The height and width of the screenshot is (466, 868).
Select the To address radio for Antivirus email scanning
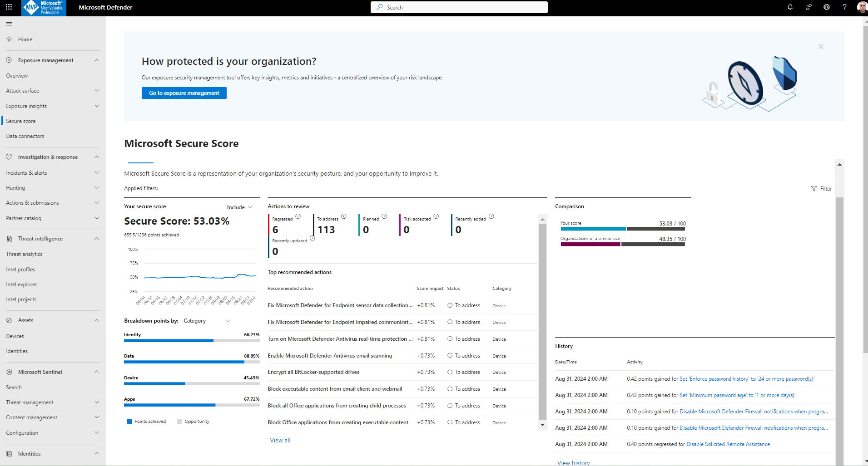(x=450, y=356)
